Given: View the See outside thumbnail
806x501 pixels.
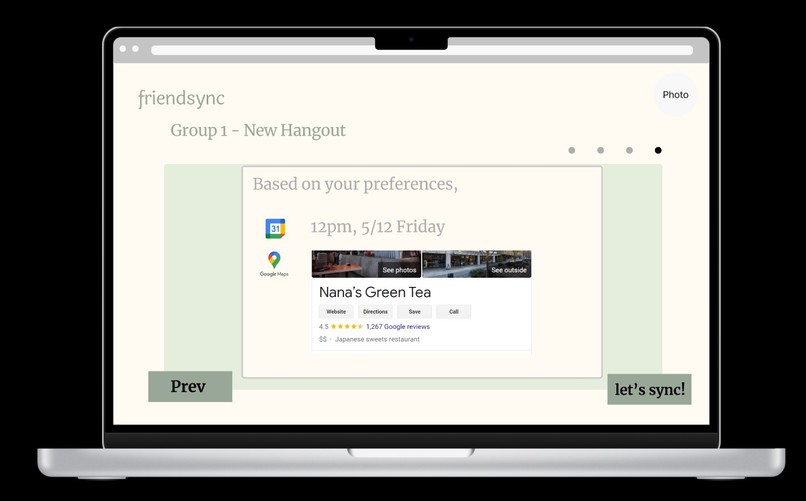Looking at the screenshot, I should 477,264.
